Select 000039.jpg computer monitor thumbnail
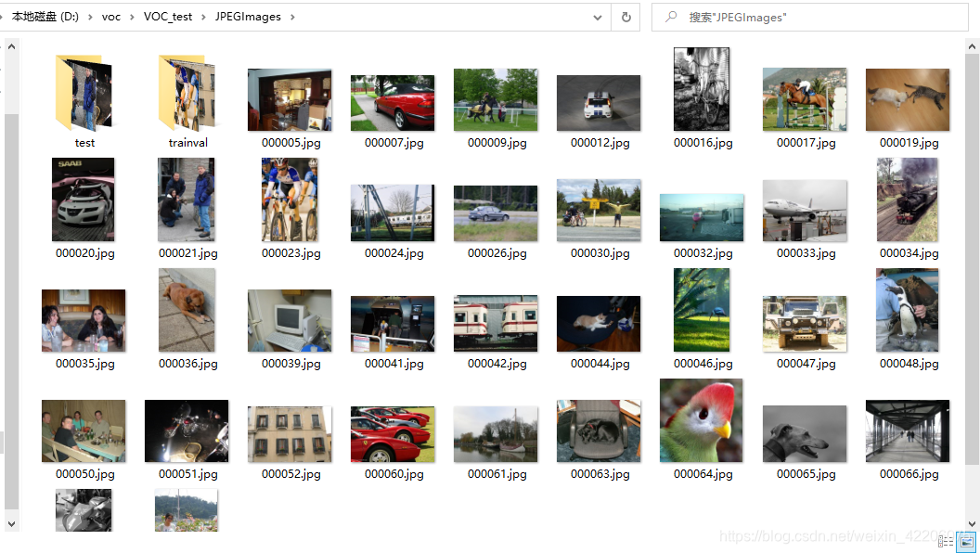980x553 pixels. click(290, 320)
